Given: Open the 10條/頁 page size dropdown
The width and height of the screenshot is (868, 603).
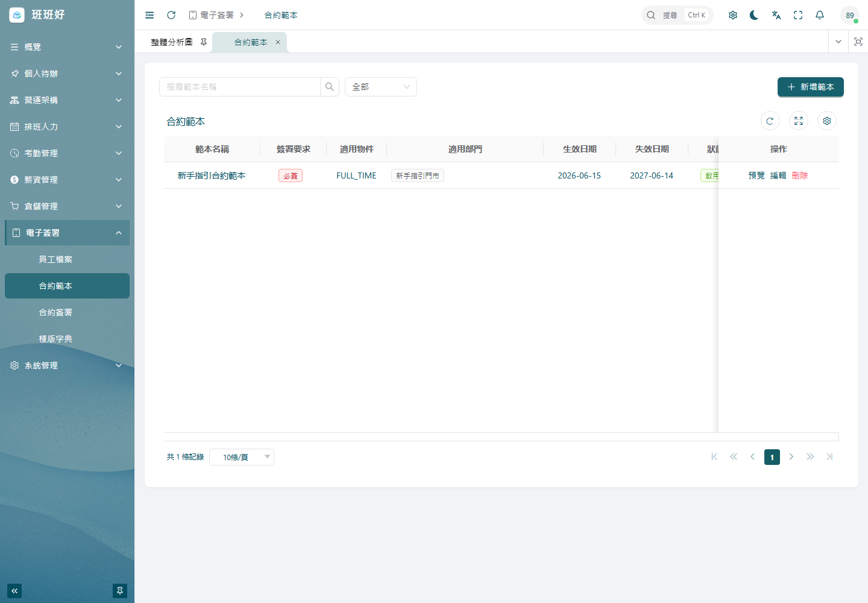Looking at the screenshot, I should tap(242, 457).
